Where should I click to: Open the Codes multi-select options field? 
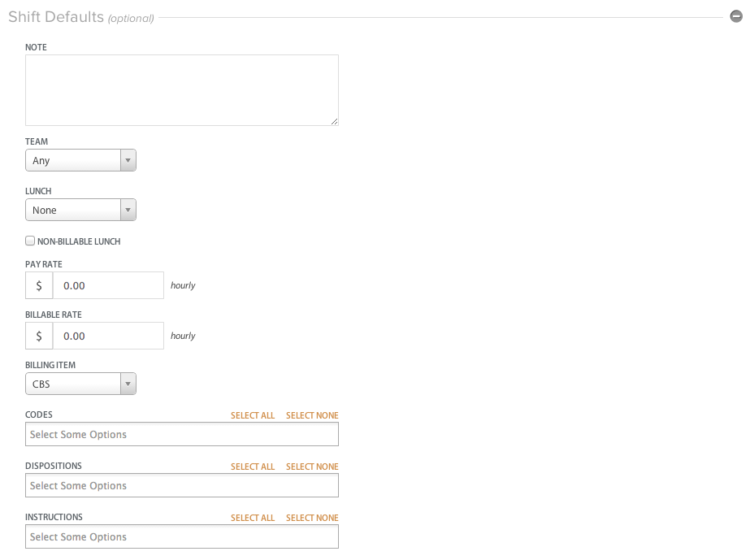182,434
